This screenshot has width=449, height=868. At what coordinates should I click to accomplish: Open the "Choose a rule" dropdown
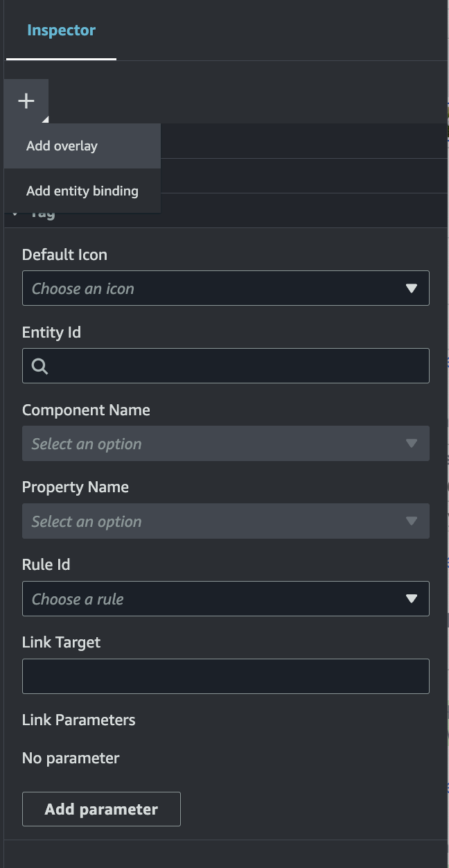(x=225, y=598)
